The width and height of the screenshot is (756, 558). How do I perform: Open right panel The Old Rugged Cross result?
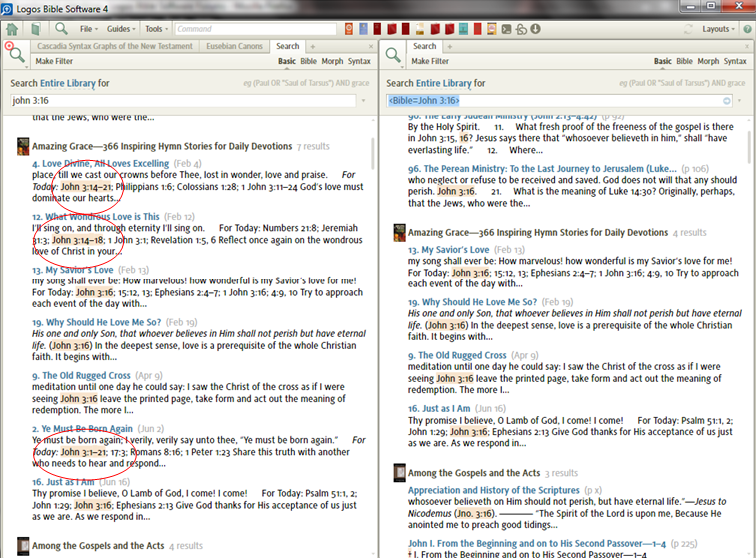457,355
